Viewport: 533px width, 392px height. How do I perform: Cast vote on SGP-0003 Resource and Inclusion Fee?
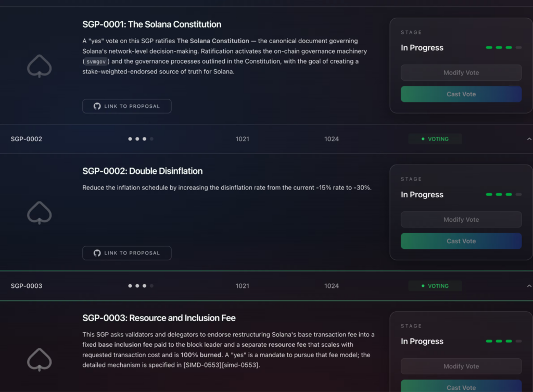(461, 386)
